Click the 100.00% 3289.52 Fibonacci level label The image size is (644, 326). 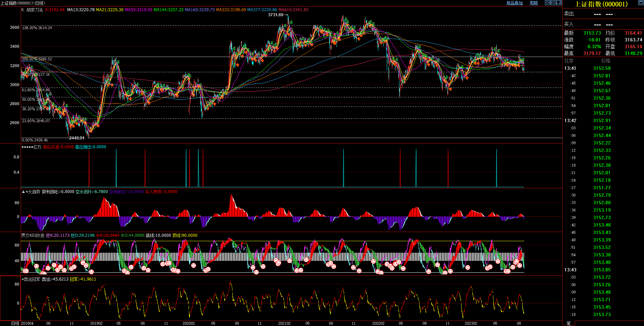(37, 59)
